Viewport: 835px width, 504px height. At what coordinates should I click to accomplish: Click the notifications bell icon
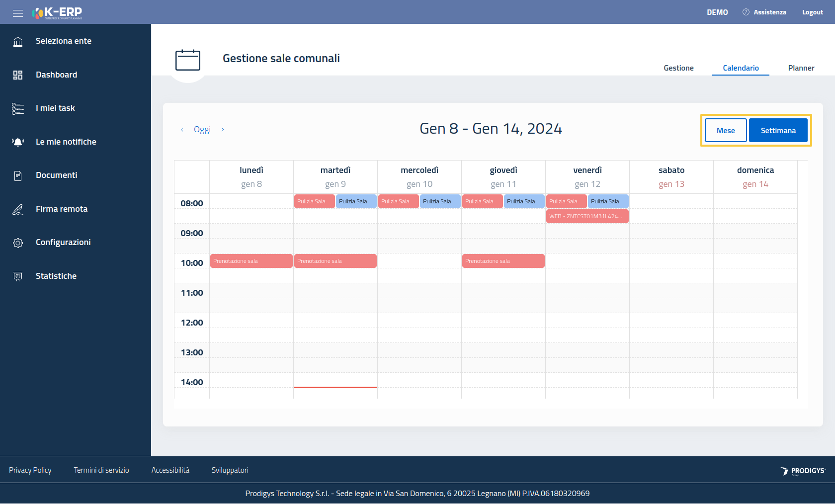pyautogui.click(x=18, y=142)
